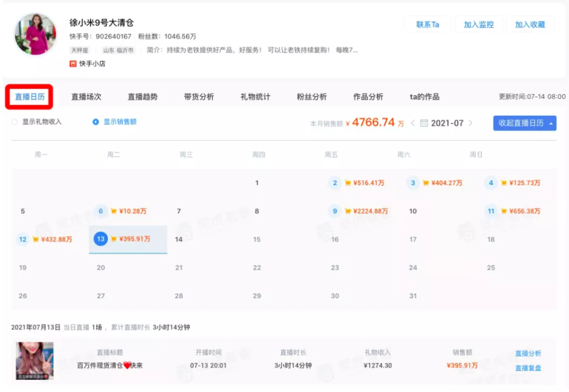
Task: Select July 6 on the calendar
Action: [x=101, y=211]
